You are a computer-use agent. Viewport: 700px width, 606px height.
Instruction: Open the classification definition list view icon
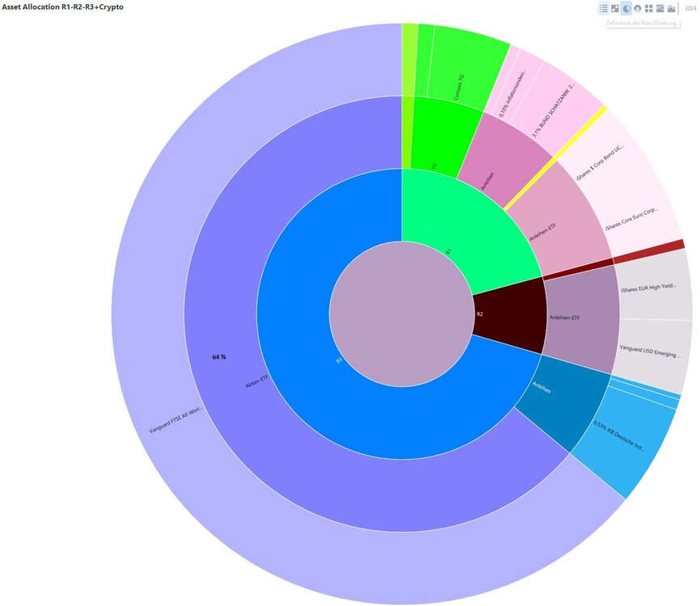click(x=604, y=8)
